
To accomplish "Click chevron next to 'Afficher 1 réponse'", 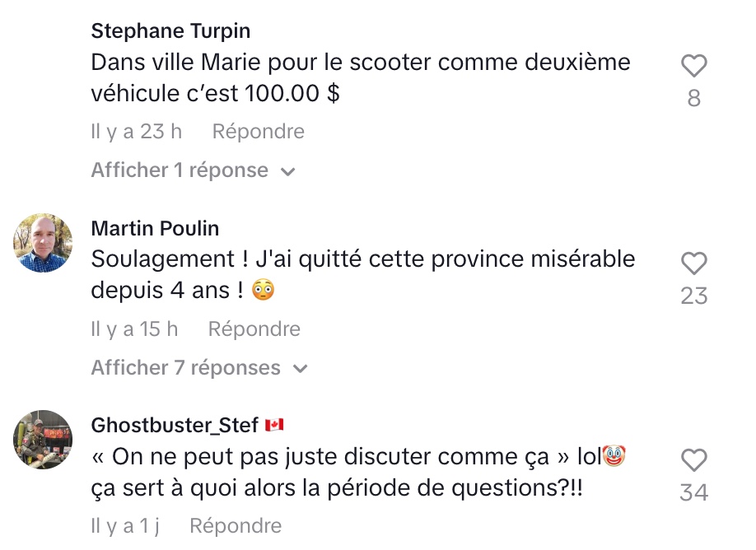I will point(288,171).
